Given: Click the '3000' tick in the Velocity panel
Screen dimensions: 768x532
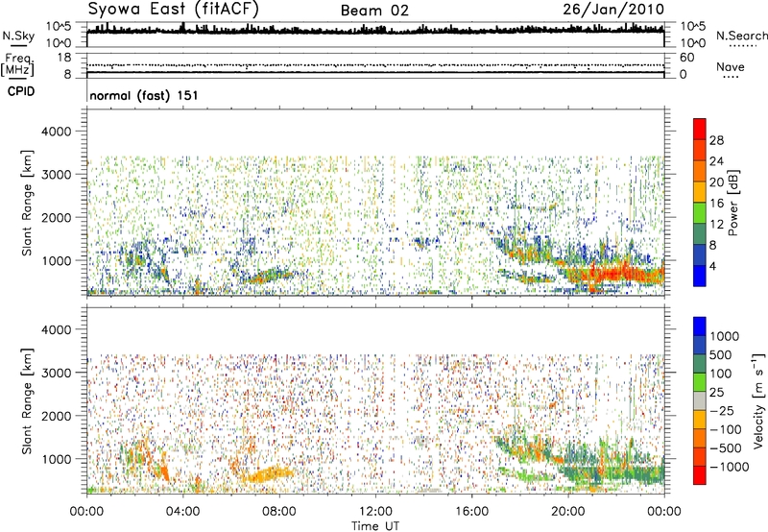Looking at the screenshot, I should 56,373.
